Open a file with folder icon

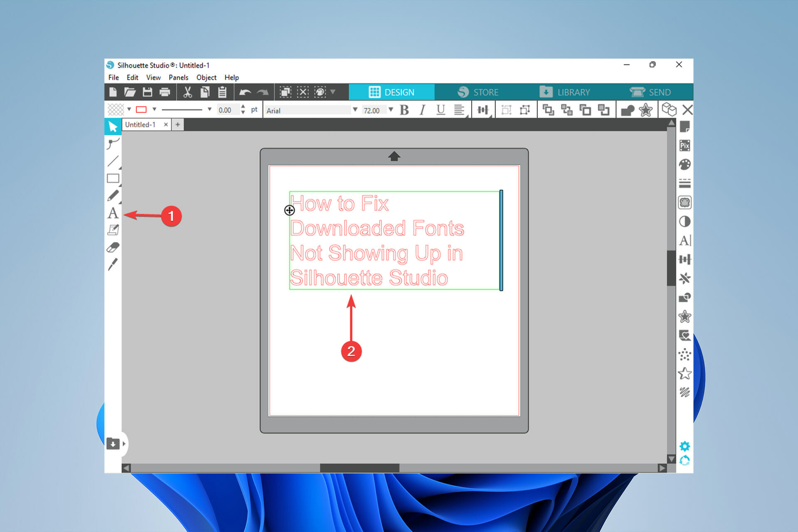pyautogui.click(x=130, y=92)
